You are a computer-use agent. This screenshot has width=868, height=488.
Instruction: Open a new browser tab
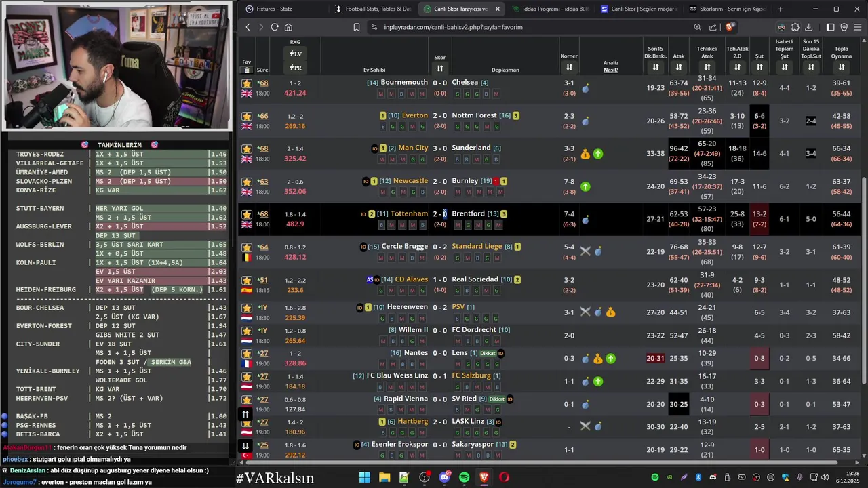point(780,9)
